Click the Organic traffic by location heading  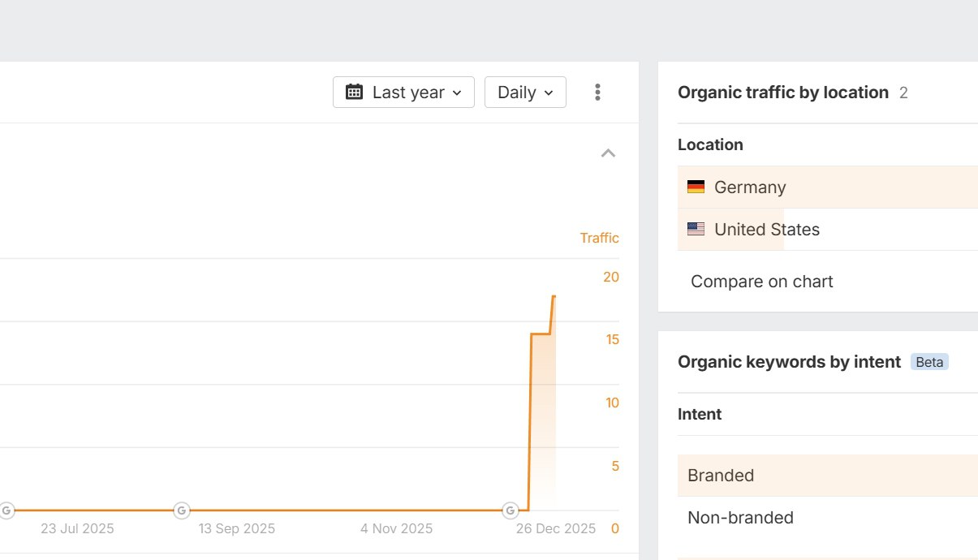(782, 93)
